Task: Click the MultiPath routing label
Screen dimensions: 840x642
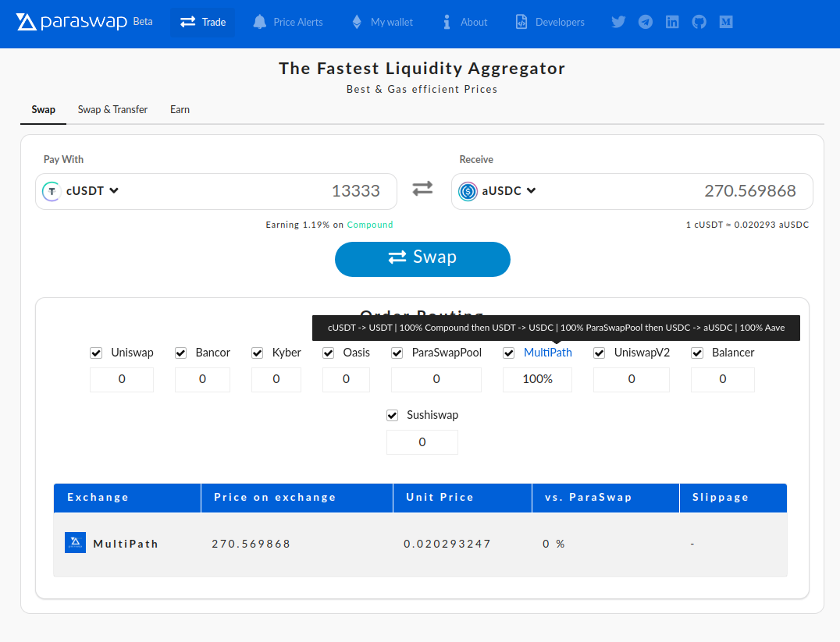Action: tap(547, 353)
